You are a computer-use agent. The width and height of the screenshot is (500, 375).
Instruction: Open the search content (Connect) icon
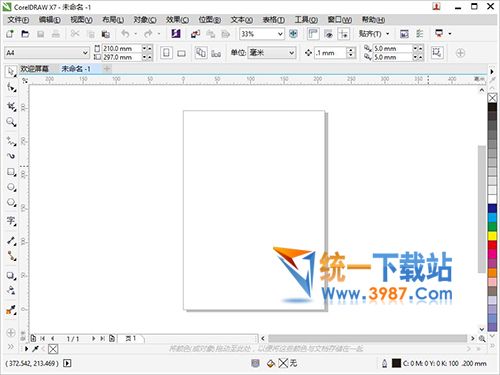click(x=176, y=34)
